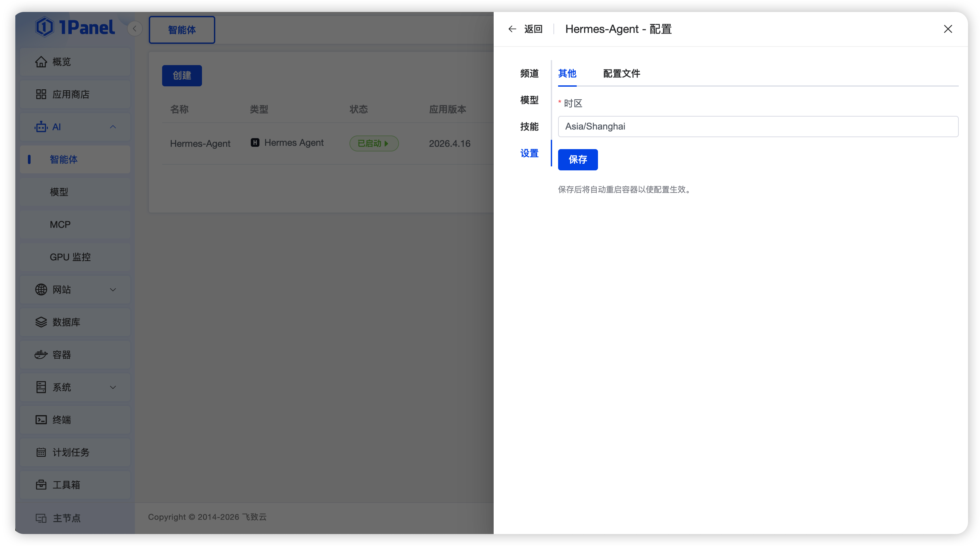Screen dimensions: 980x546
Task: Switch to the 配置文件 tab
Action: 622,73
